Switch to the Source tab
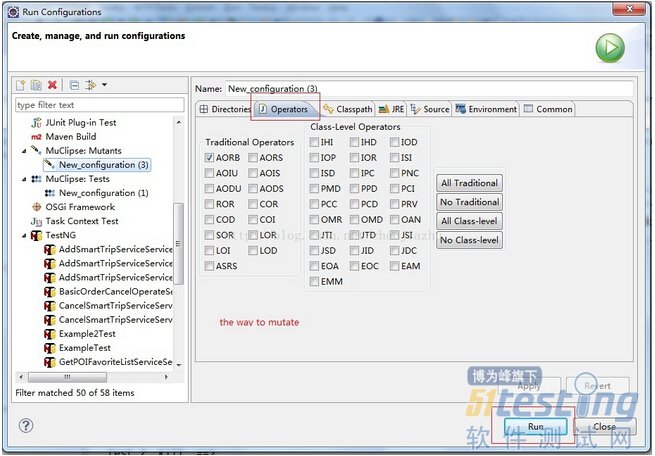Screen dimensions: 655x456 430,109
